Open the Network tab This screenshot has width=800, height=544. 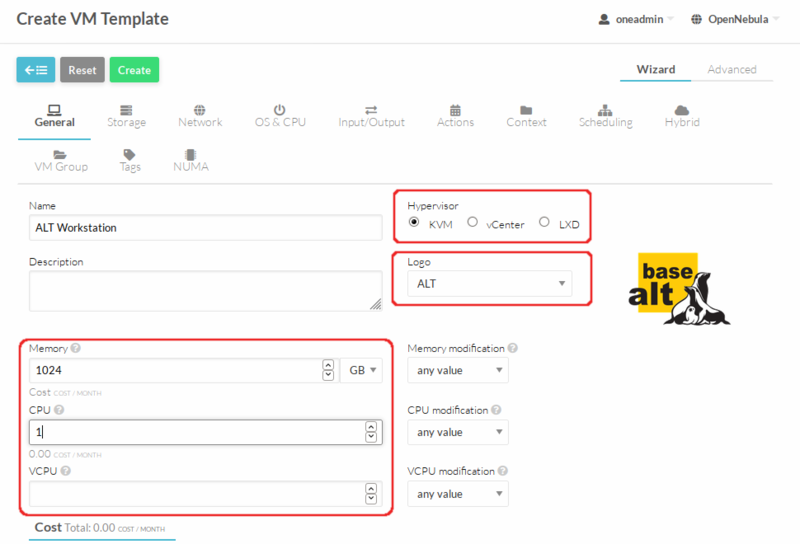click(x=200, y=116)
